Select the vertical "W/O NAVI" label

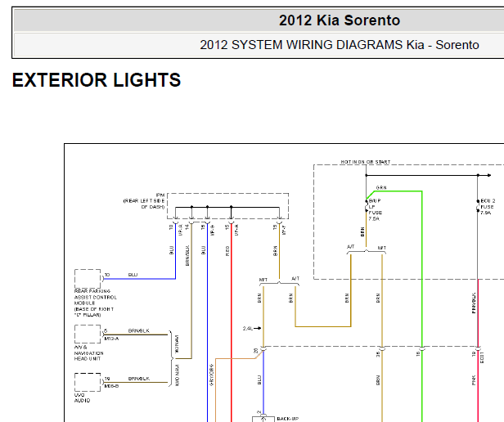(x=177, y=375)
